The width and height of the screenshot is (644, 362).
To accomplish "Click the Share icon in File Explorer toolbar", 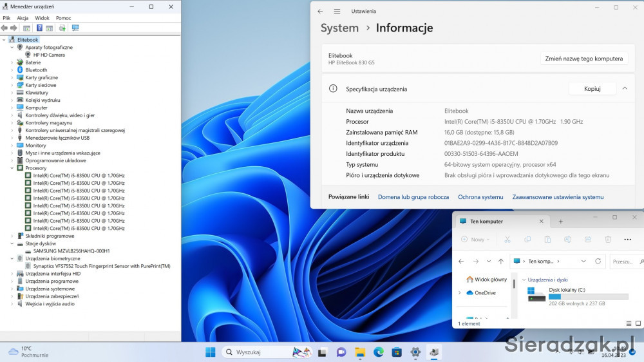I will [588, 239].
